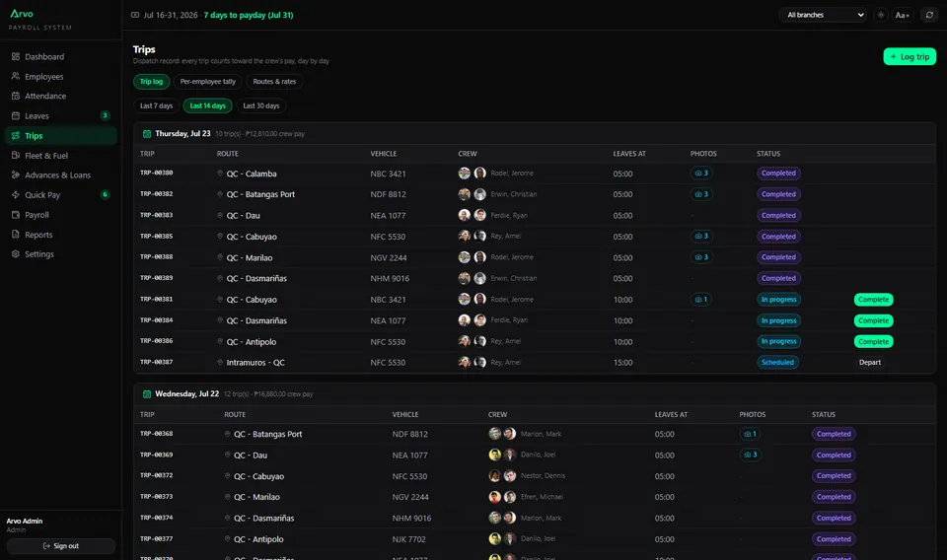Select the Last 14 days filter
947x560 pixels.
pyautogui.click(x=208, y=105)
